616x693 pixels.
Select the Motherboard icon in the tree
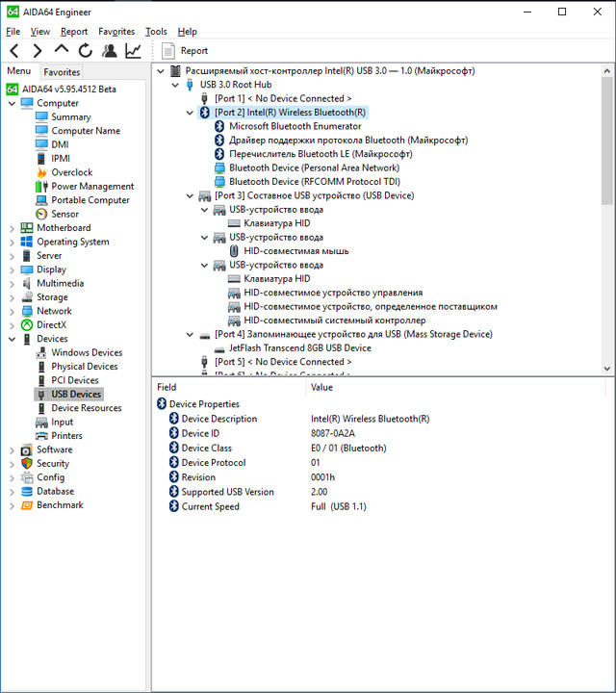click(x=27, y=227)
